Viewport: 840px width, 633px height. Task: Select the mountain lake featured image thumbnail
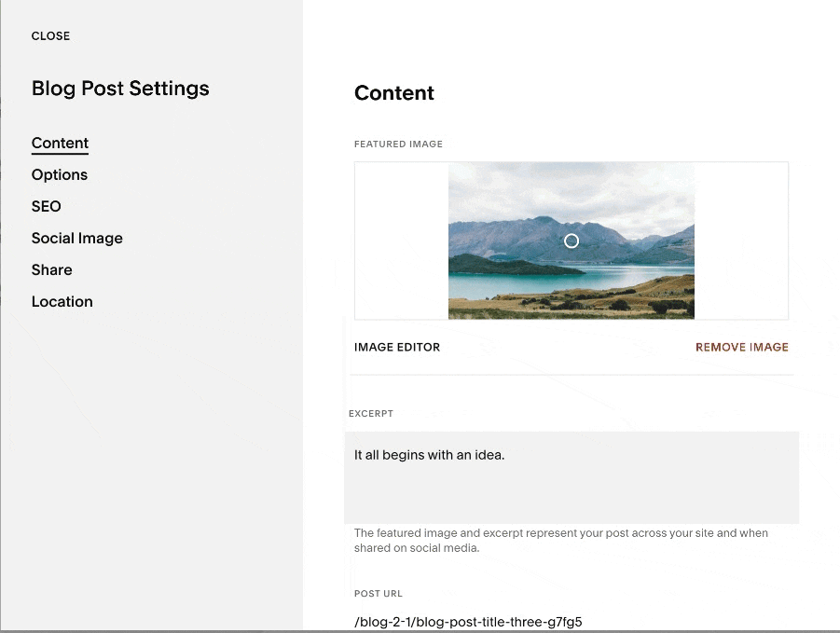point(571,241)
